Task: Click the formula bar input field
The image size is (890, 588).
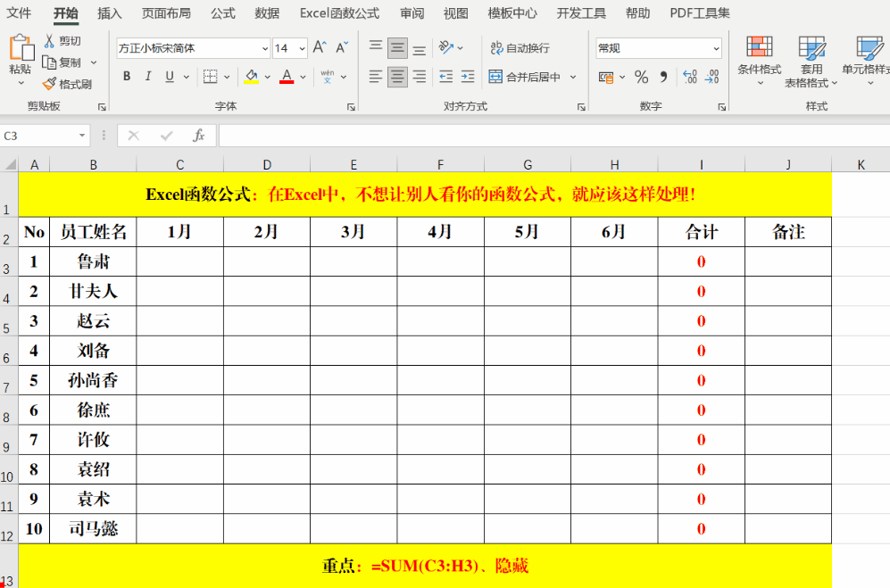Action: click(x=554, y=136)
